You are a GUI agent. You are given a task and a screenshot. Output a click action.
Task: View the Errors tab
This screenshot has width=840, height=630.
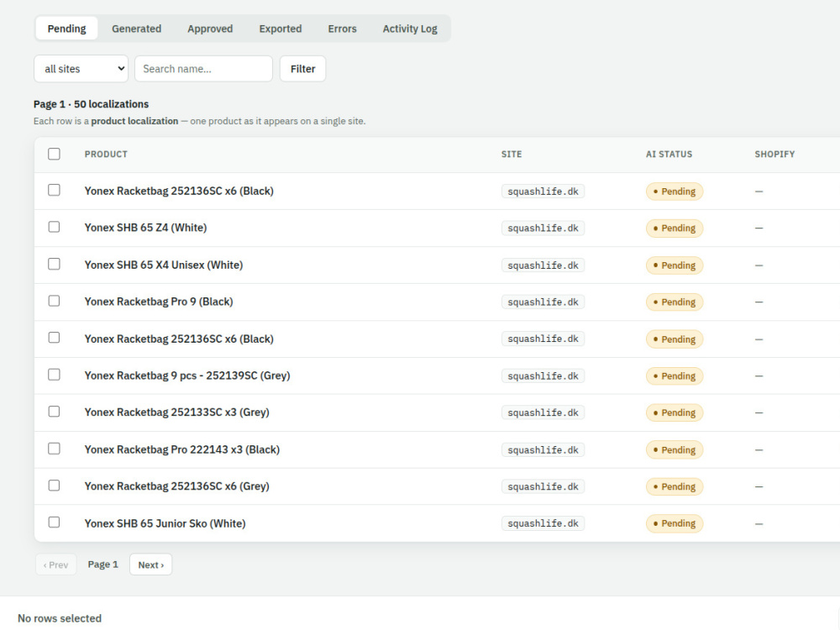342,29
